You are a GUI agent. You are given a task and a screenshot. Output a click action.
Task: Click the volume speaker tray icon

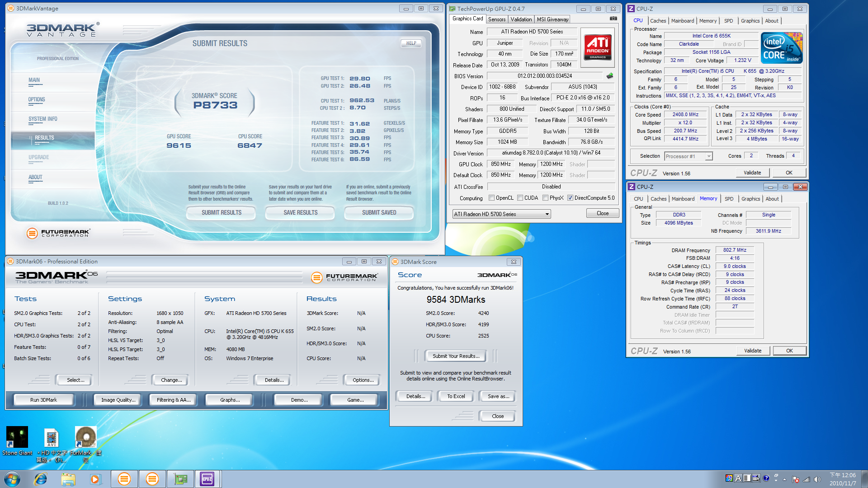coord(817,479)
